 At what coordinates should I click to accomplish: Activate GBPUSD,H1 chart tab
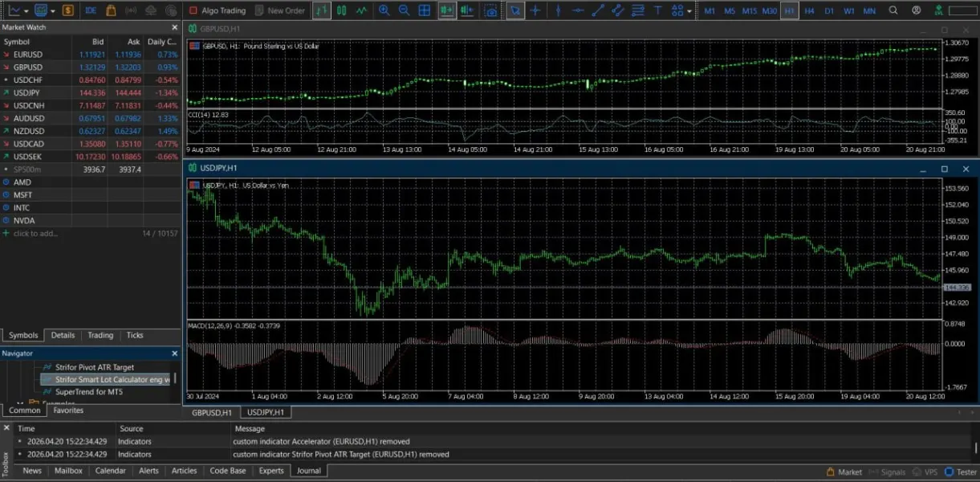212,412
